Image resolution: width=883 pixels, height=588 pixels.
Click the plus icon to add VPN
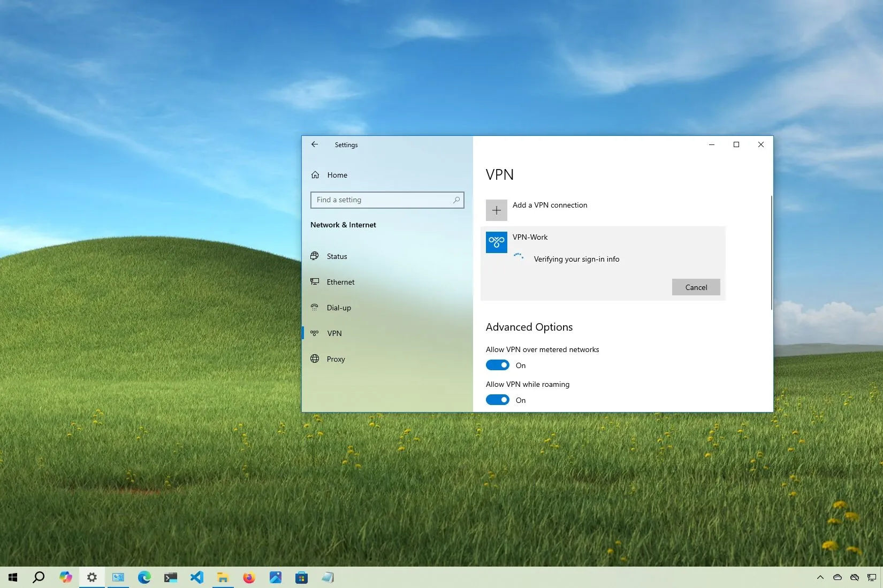[496, 210]
